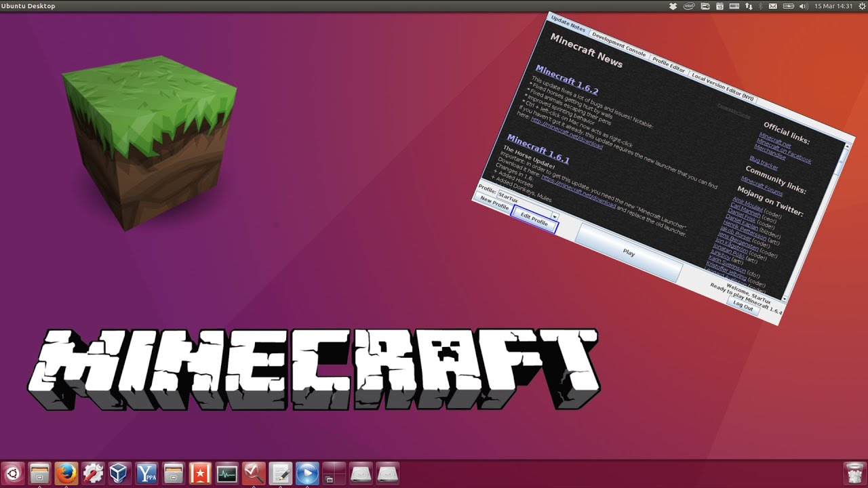Launch Firefox from the dock

tap(66, 473)
